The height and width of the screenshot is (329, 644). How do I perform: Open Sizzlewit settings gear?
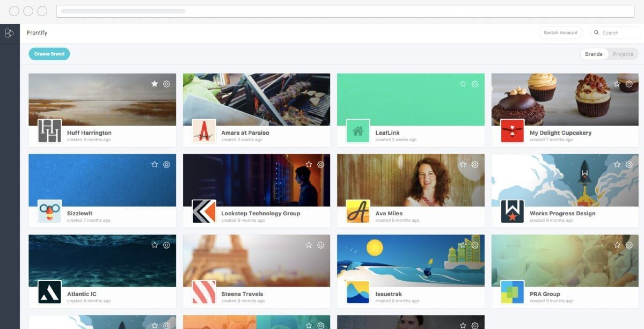166,164
